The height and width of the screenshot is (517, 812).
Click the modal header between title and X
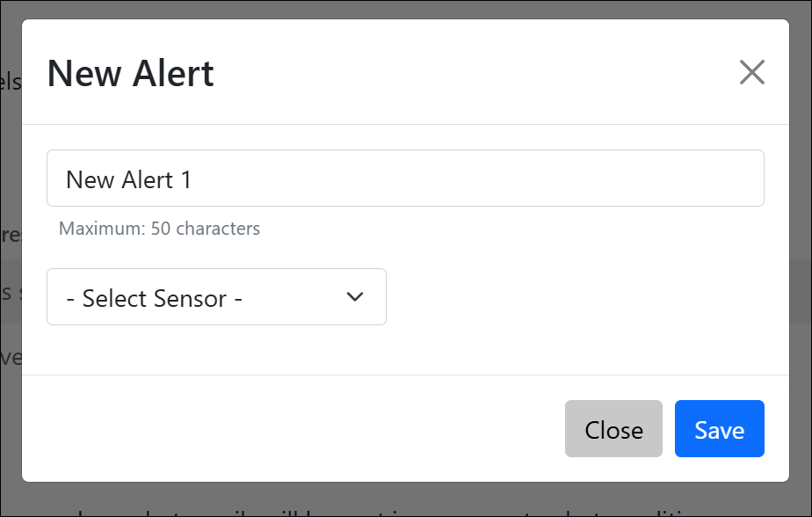click(x=475, y=73)
